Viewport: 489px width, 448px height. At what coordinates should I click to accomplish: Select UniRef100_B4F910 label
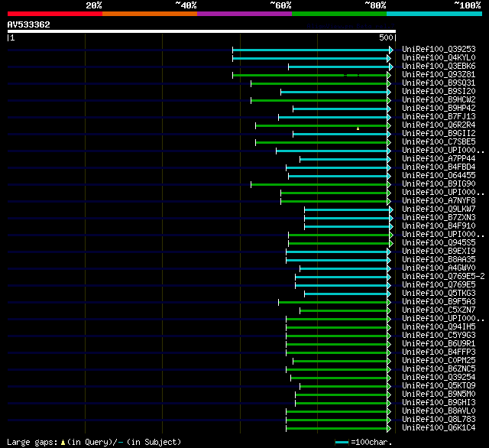tap(439, 226)
